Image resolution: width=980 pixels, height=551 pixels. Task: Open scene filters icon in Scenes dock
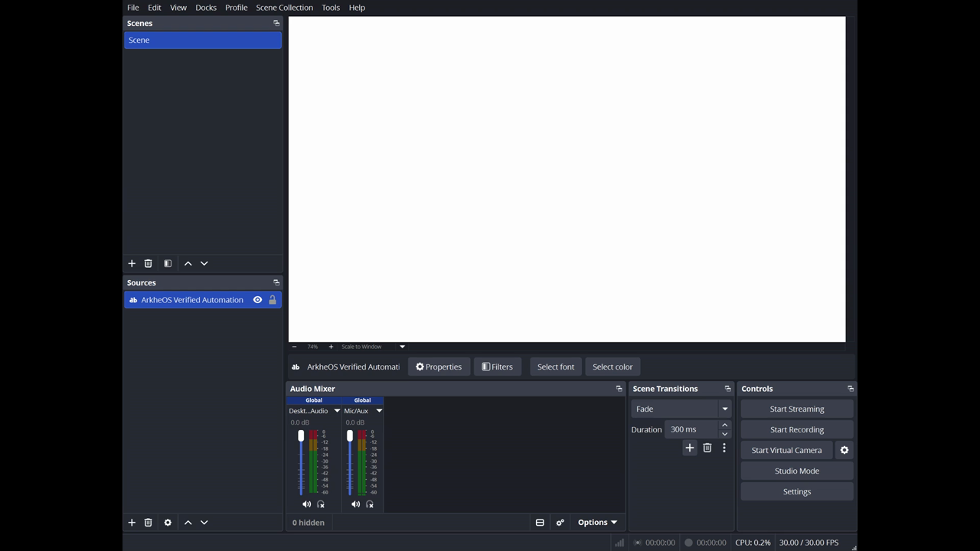click(168, 263)
